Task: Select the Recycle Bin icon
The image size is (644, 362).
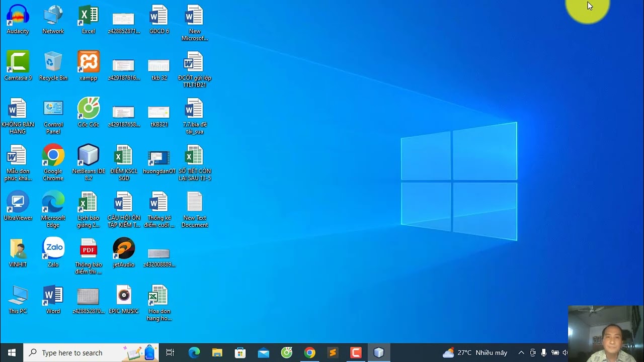Action: coord(53,66)
